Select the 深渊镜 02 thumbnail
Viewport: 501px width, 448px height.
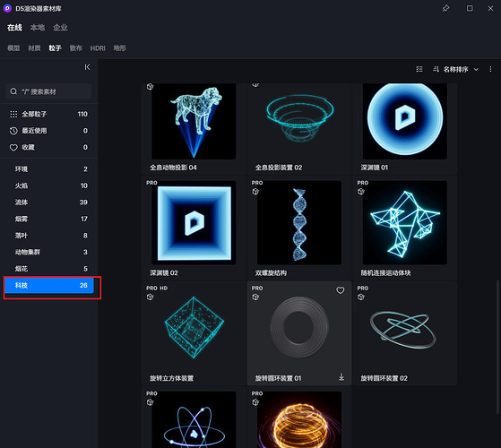pos(194,223)
